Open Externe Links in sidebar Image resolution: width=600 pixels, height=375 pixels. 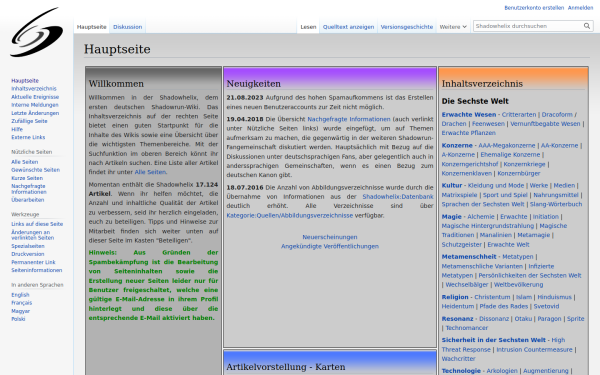point(28,137)
